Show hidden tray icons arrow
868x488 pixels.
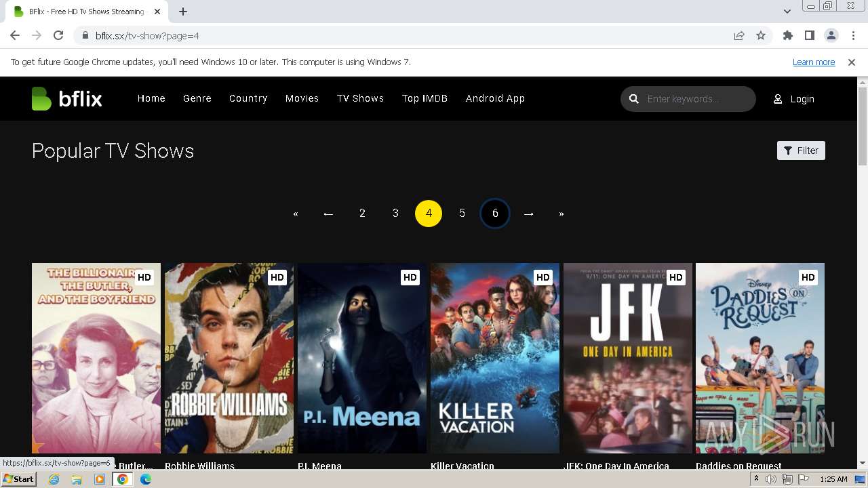(756, 479)
